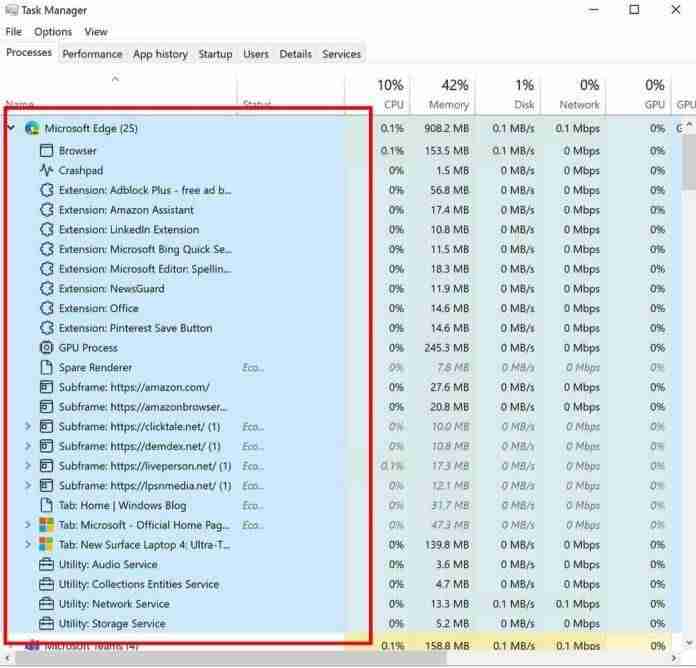Image resolution: width=696 pixels, height=668 pixels.
Task: Click the clicktale.net subframe icon
Action: 46,427
